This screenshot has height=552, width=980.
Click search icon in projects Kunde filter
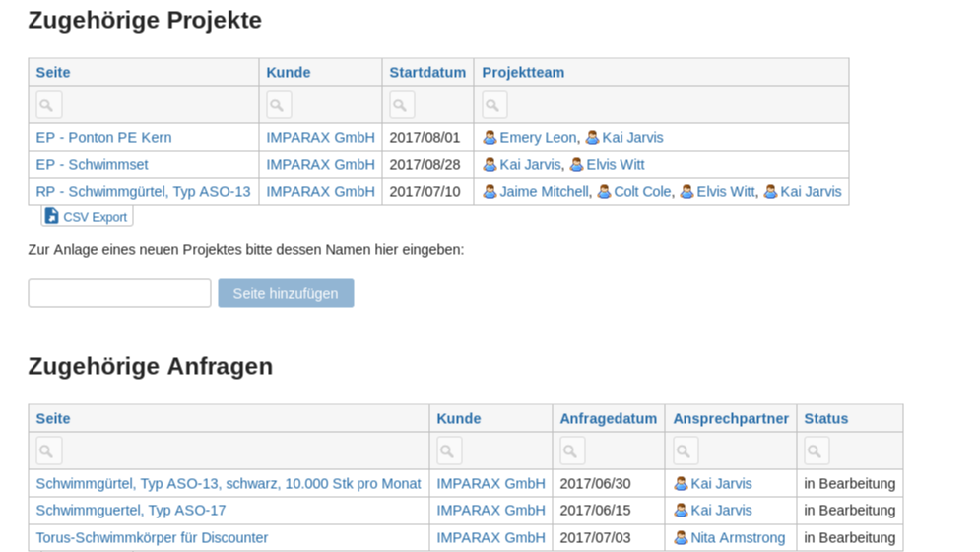279,105
